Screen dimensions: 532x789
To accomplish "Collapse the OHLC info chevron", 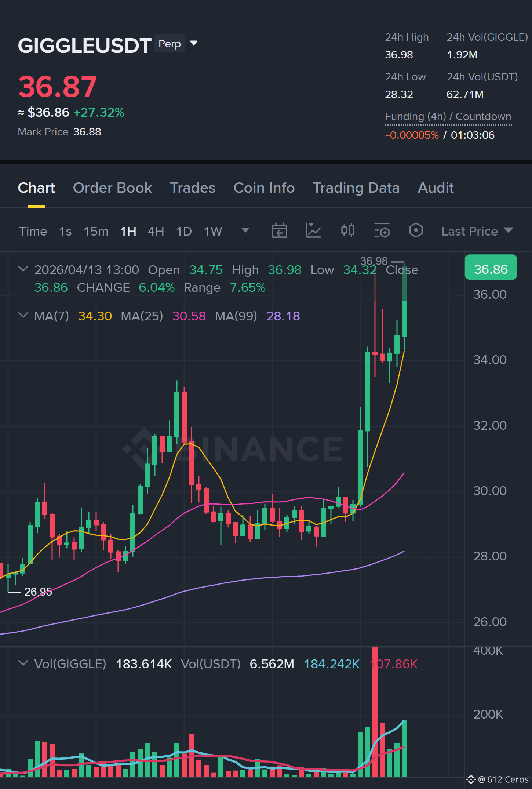I will [23, 269].
